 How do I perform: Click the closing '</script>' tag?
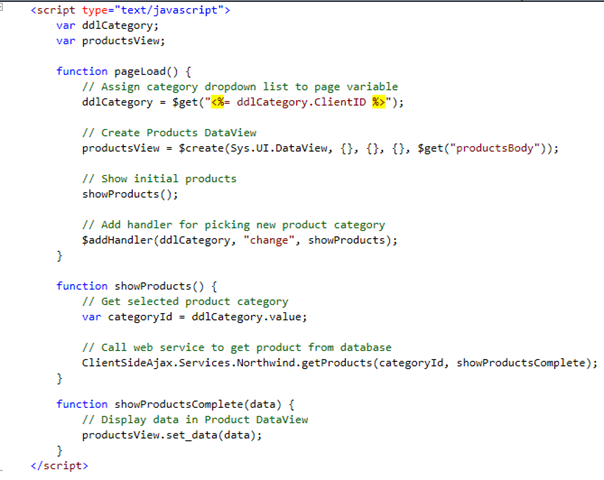point(59,465)
